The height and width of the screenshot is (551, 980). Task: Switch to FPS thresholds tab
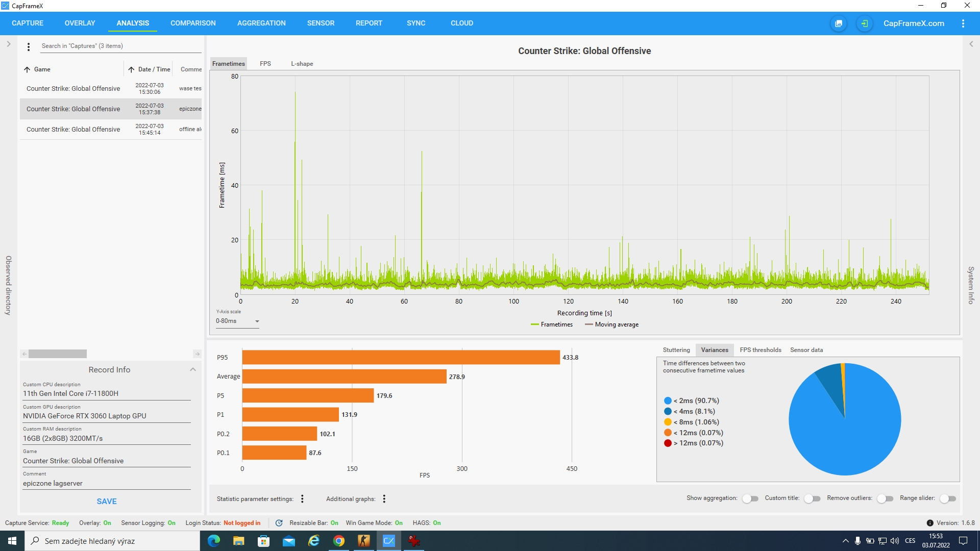tap(761, 350)
